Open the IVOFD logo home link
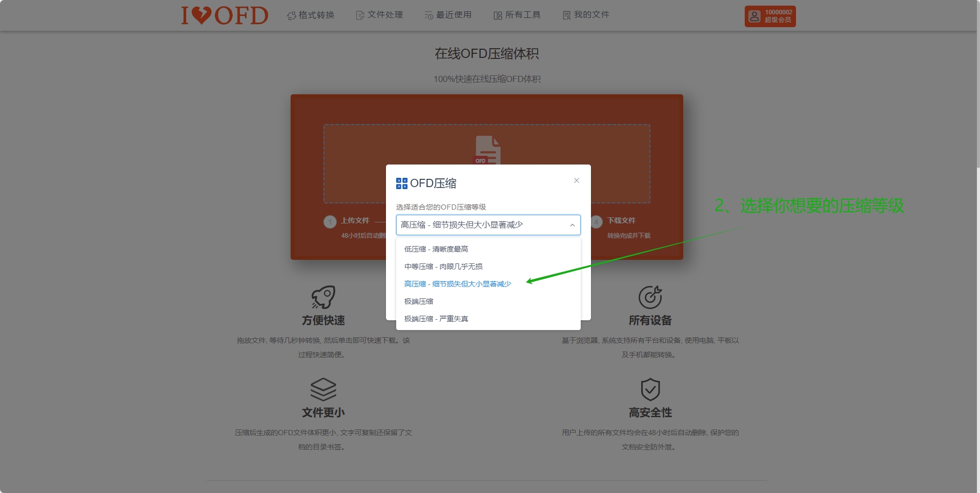The height and width of the screenshot is (493, 980). pyautogui.click(x=224, y=15)
